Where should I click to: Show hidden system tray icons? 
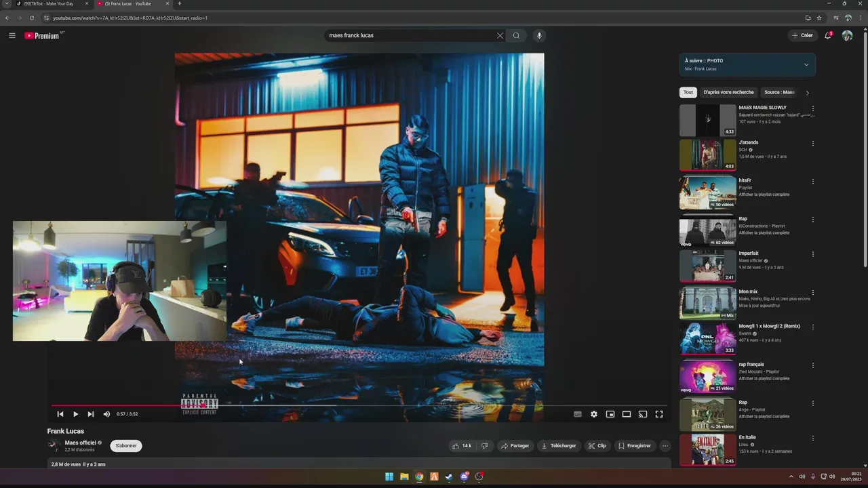(x=791, y=476)
